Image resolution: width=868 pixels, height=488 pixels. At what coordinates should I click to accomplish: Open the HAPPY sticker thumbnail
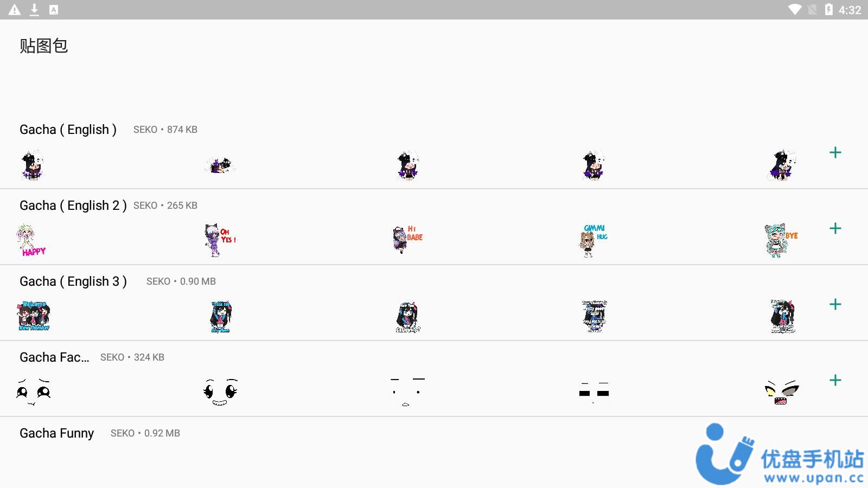click(31, 240)
